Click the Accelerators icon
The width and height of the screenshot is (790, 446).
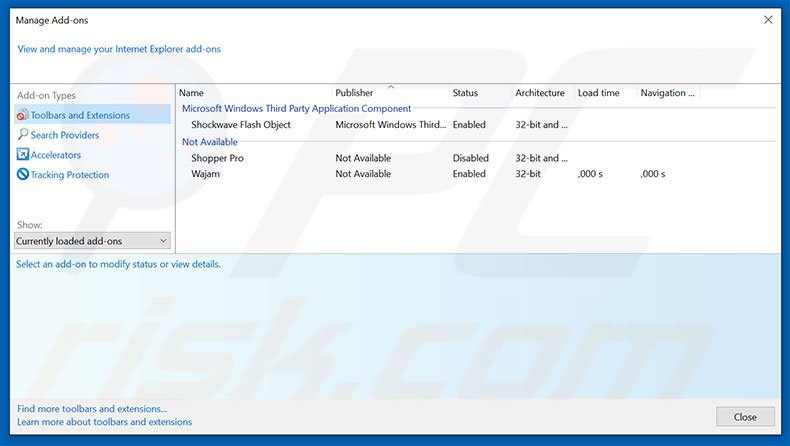[x=22, y=155]
